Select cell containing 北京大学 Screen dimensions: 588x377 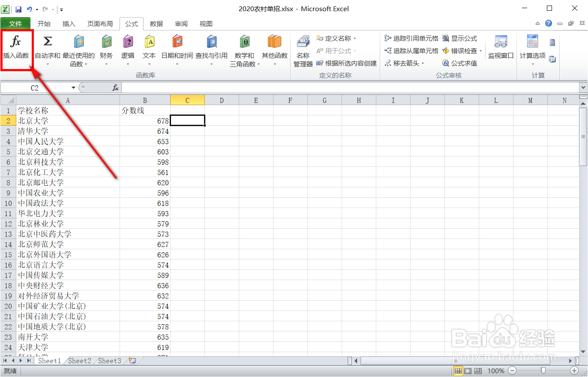pos(68,121)
